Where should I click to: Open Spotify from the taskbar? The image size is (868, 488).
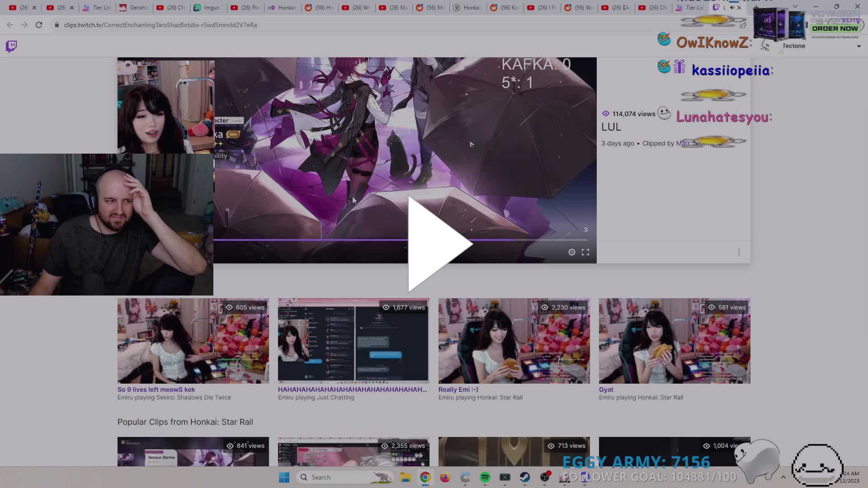click(x=485, y=477)
